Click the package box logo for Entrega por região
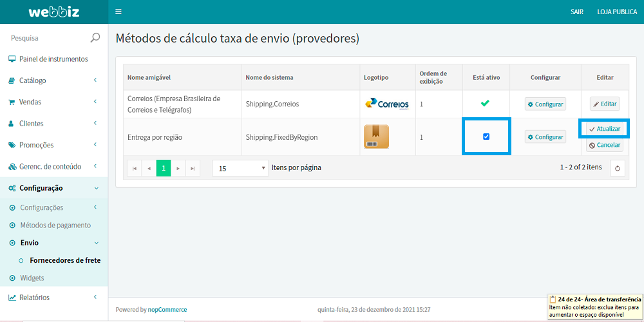Viewport: 644px width, 322px height. tap(376, 137)
